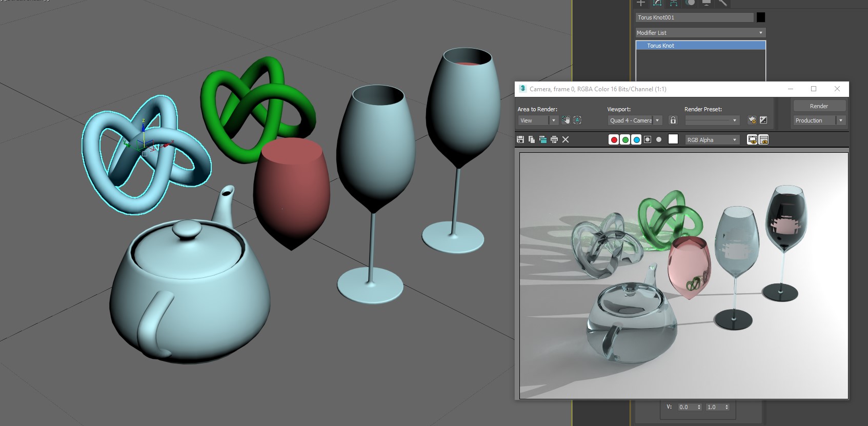This screenshot has width=868, height=426.
Task: Open the black object color swatch
Action: (x=761, y=17)
